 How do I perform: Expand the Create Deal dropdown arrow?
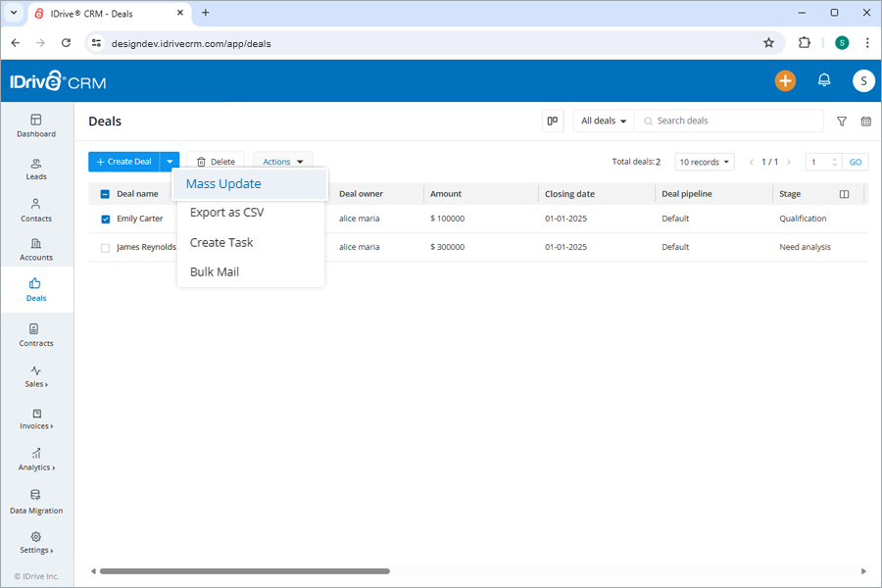pyautogui.click(x=169, y=161)
